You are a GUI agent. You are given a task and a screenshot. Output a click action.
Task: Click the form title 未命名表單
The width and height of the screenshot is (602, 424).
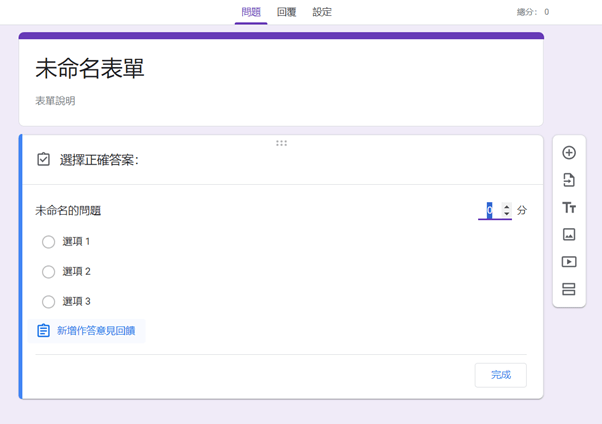pyautogui.click(x=89, y=69)
